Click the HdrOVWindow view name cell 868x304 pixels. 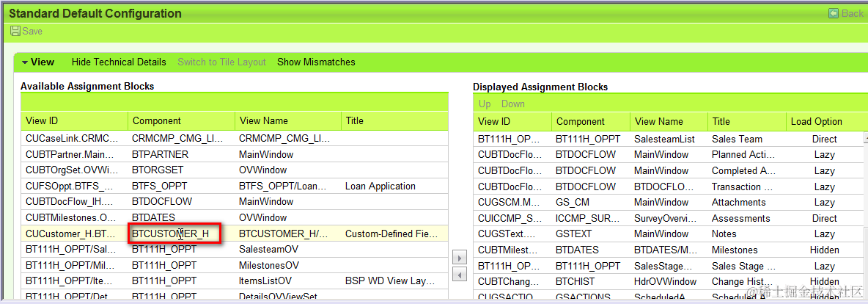(x=669, y=281)
